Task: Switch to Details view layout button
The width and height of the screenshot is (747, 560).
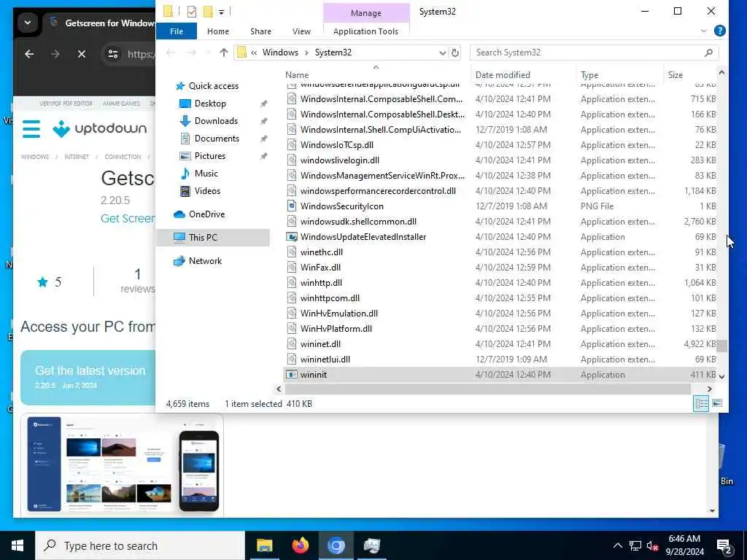Action: point(701,404)
